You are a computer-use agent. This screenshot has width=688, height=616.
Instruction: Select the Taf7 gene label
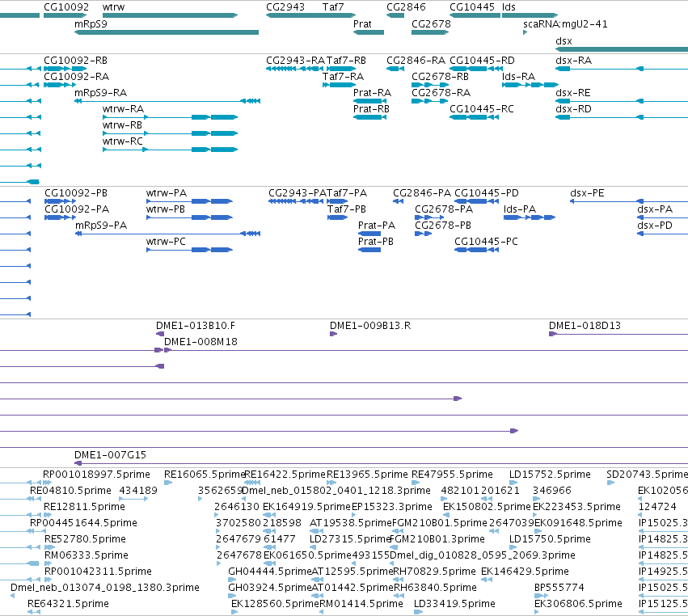pos(333,7)
